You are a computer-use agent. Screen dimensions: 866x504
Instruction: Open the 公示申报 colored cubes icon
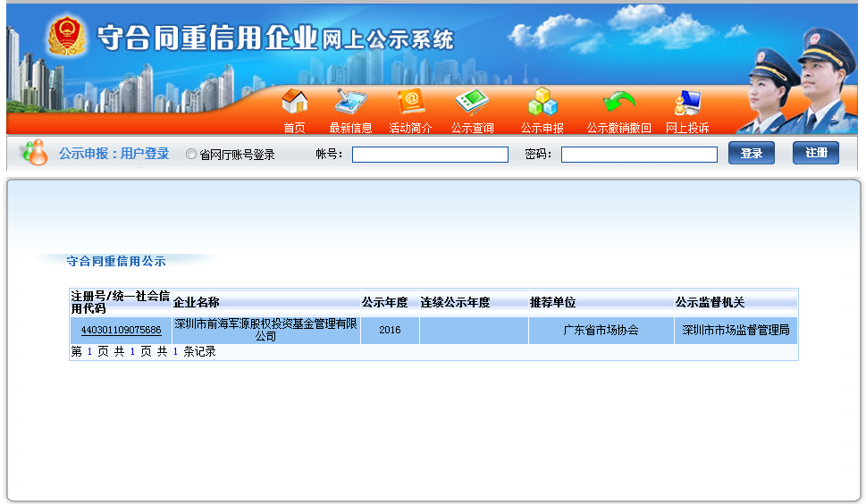click(x=542, y=102)
